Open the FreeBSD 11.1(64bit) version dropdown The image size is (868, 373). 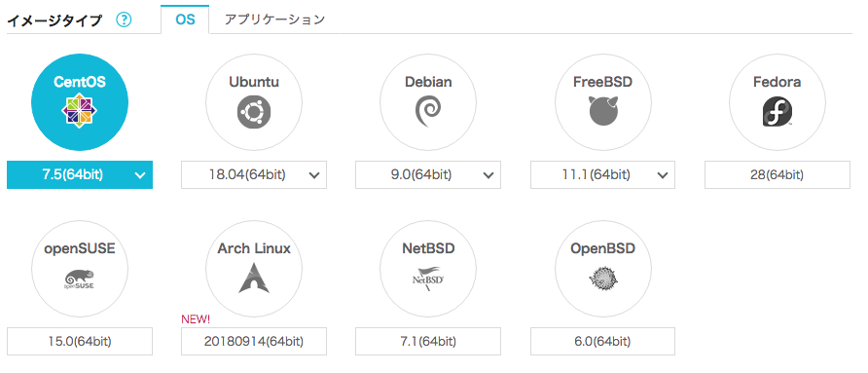[x=603, y=175]
